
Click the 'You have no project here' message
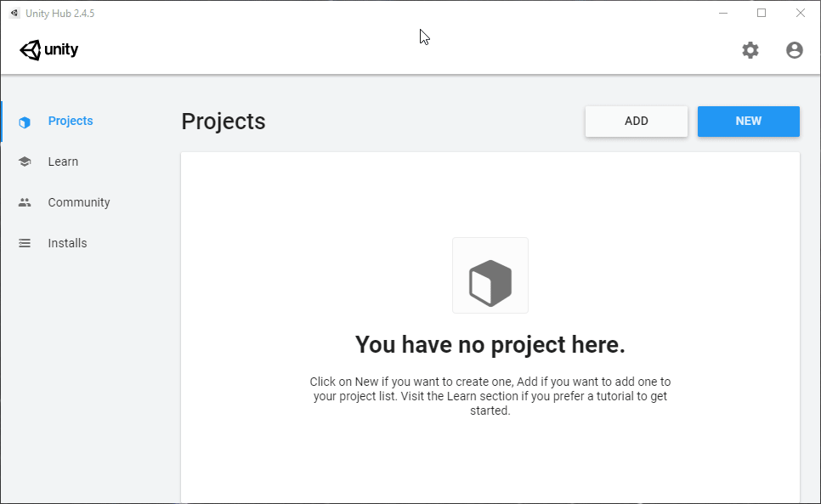(490, 344)
